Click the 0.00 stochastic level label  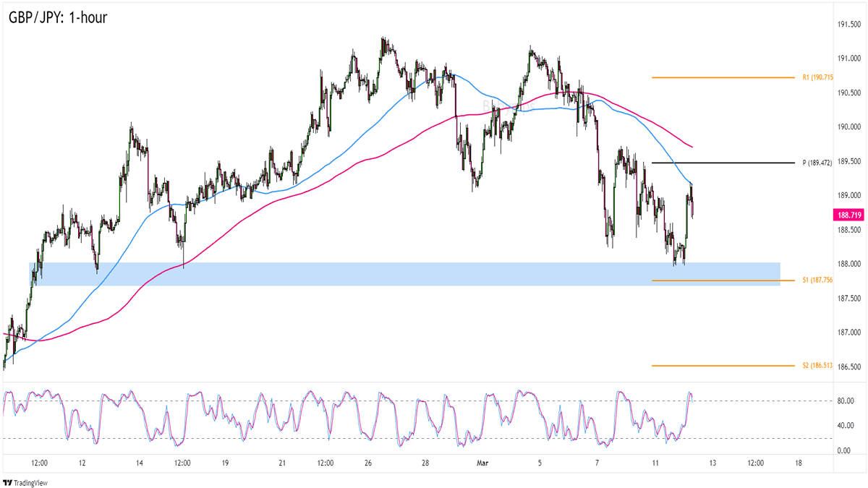[843, 450]
